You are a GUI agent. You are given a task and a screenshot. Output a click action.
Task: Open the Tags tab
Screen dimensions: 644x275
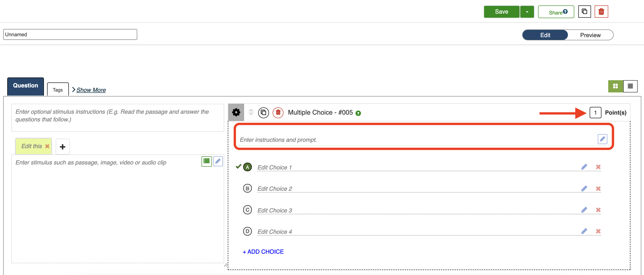(x=58, y=90)
